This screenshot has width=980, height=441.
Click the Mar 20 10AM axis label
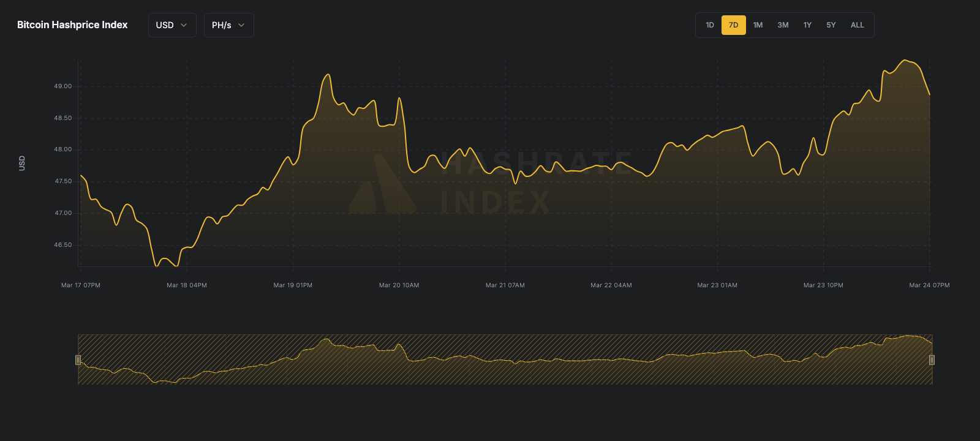(399, 285)
